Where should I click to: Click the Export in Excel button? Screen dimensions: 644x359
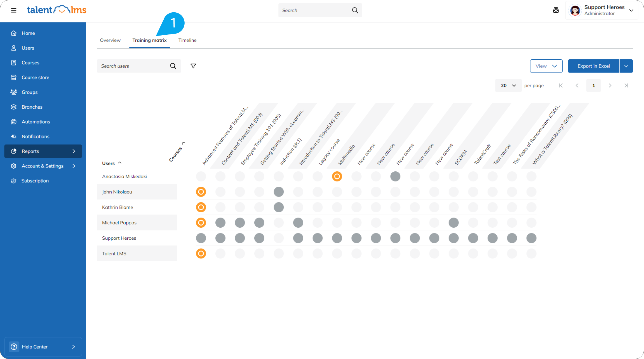pos(593,66)
